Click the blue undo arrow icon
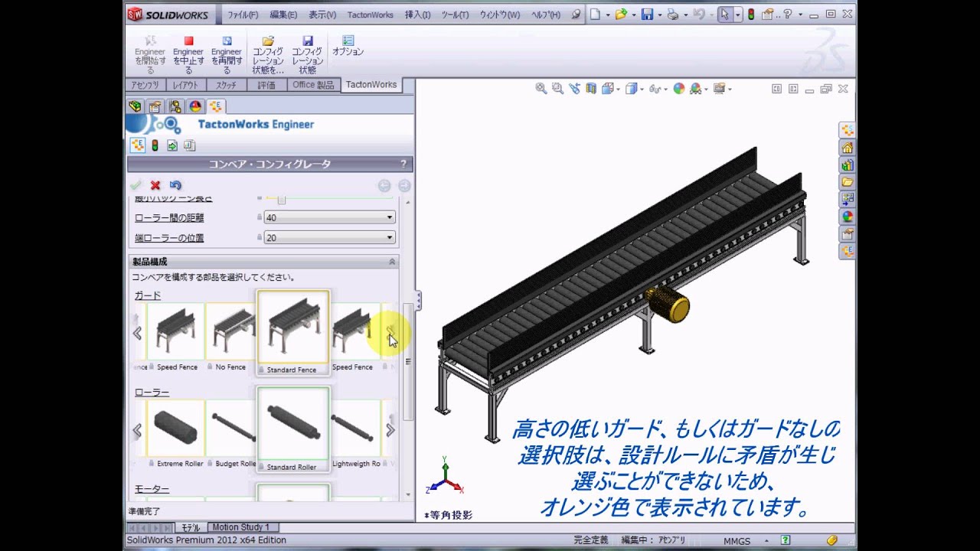This screenshot has width=980, height=551. [x=175, y=185]
